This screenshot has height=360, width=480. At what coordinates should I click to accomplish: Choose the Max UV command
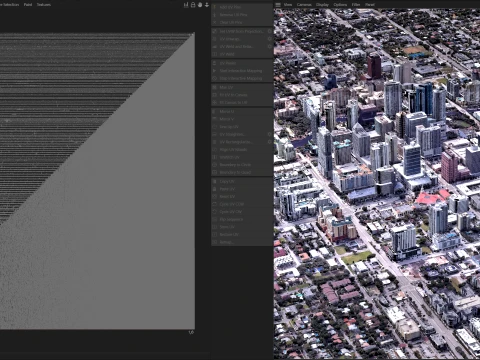click(x=242, y=87)
